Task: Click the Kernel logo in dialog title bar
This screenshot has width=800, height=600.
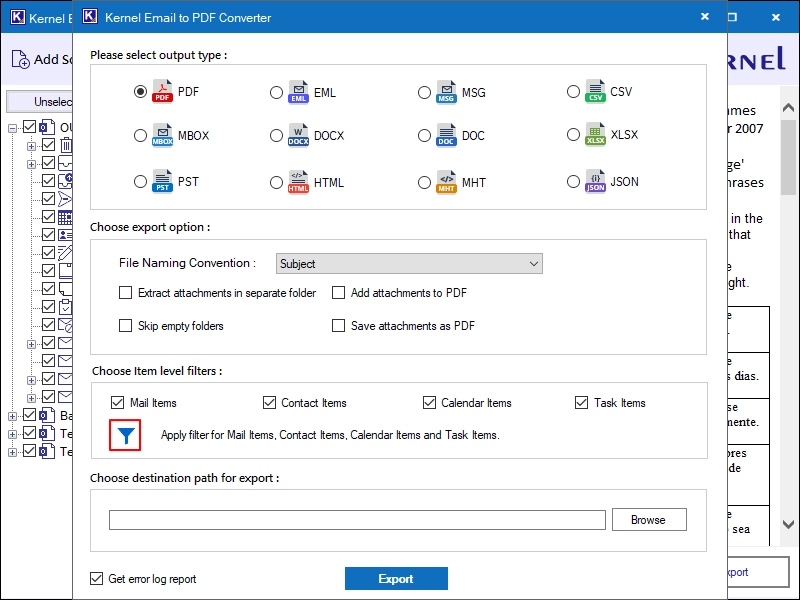Action: pos(90,17)
